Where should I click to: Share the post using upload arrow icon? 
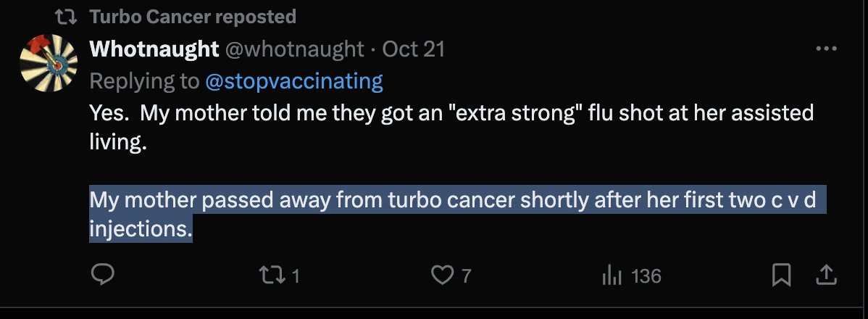[826, 275]
